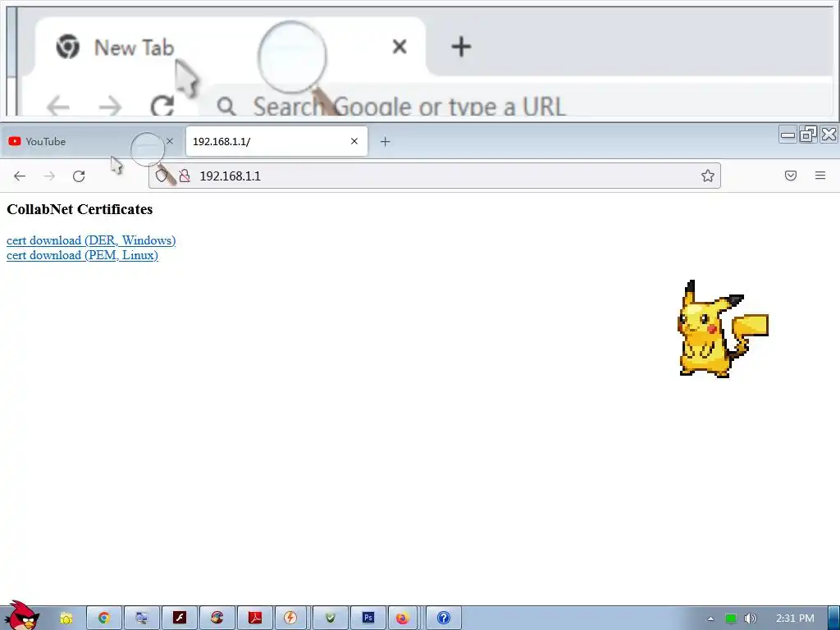Open the folder icon on the taskbar

66,619
